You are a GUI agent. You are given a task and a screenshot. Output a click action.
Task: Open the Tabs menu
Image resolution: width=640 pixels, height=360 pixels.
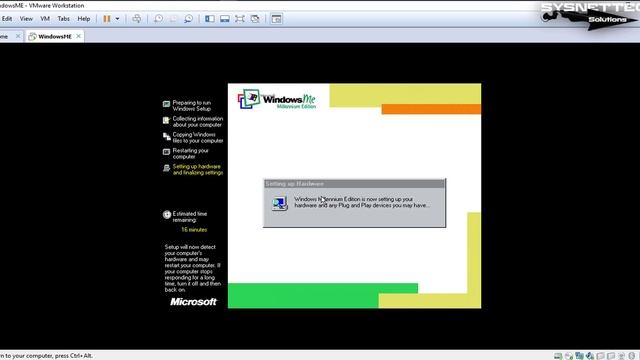tap(64, 19)
